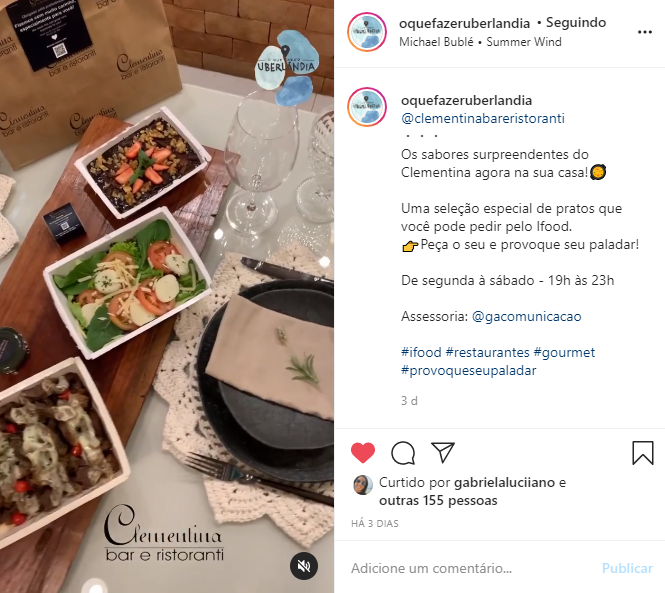Open the three-dot more options menu
Viewport: 665px width, 593px height.
645,32
